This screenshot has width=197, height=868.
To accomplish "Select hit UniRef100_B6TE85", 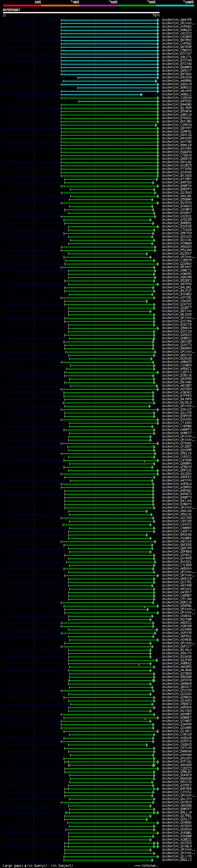I will (177, 47).
